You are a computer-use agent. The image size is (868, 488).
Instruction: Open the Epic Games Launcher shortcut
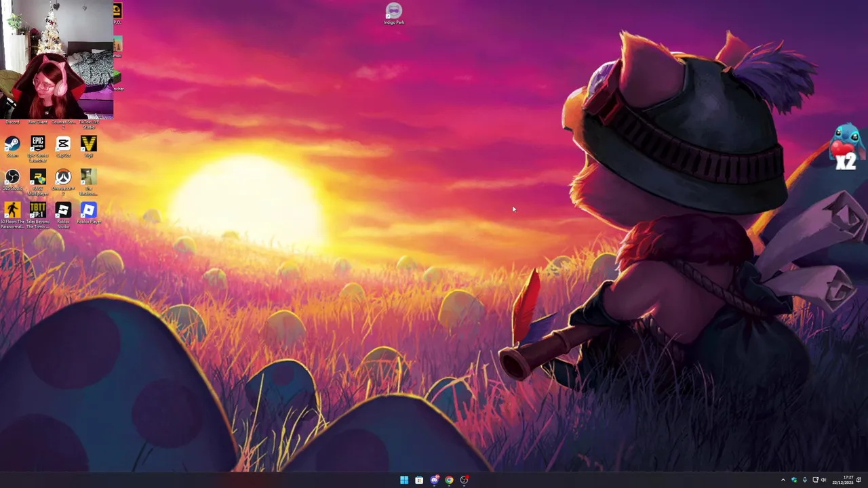point(38,148)
